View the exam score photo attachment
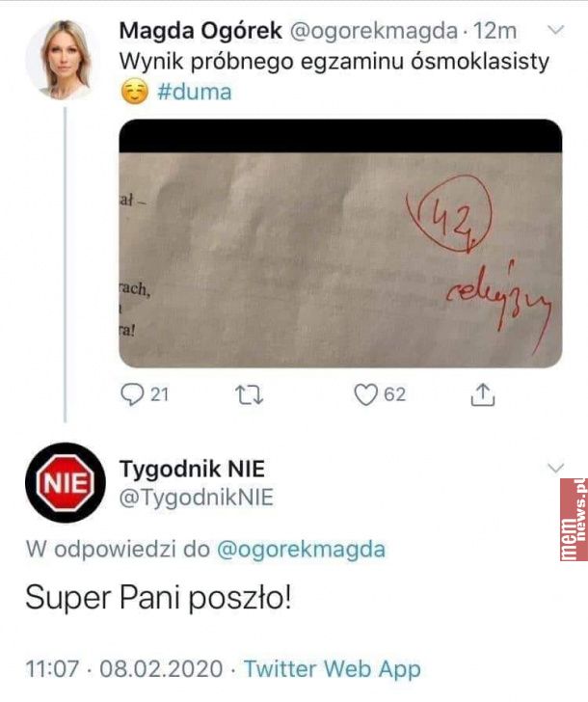Viewport: 588px width, 702px height. pos(340,244)
